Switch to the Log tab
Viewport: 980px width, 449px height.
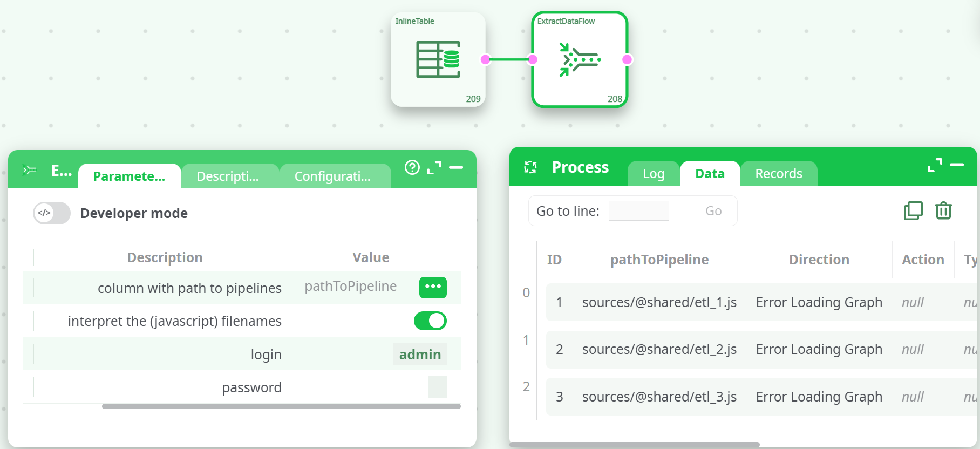654,174
